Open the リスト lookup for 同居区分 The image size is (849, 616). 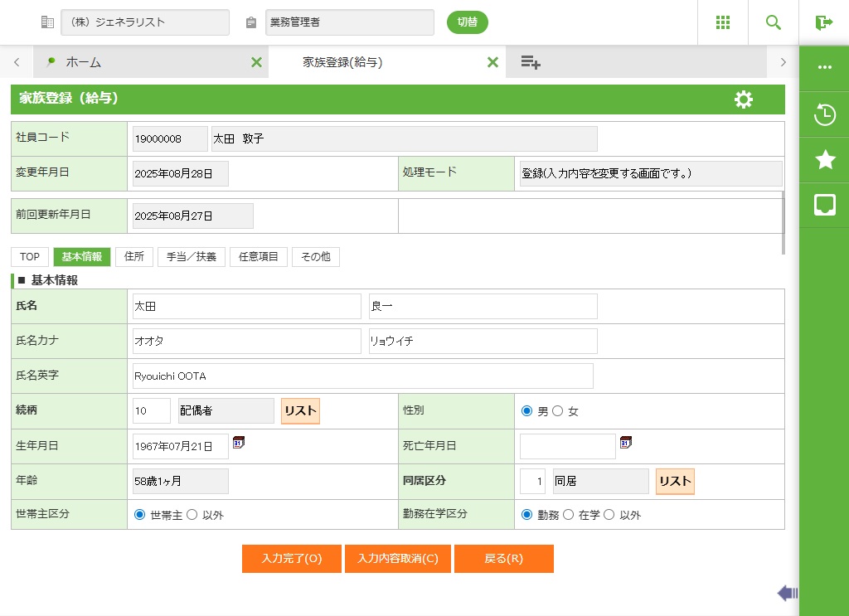pos(675,482)
